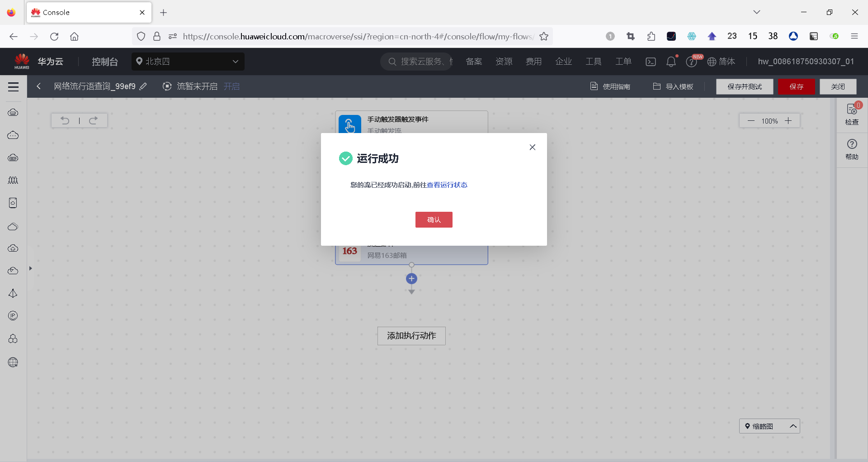Screen dimensions: 868x462
Task: Click the 保存并测试 button
Action: click(745, 86)
